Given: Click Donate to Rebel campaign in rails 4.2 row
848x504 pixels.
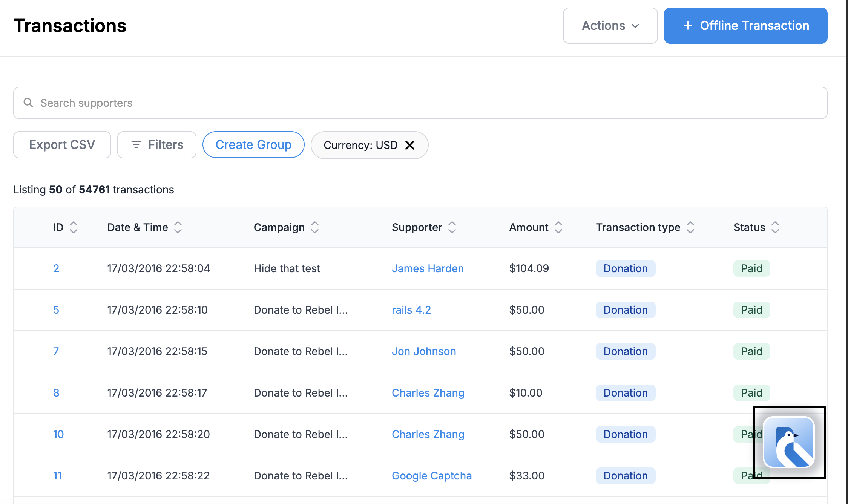Looking at the screenshot, I should [301, 310].
